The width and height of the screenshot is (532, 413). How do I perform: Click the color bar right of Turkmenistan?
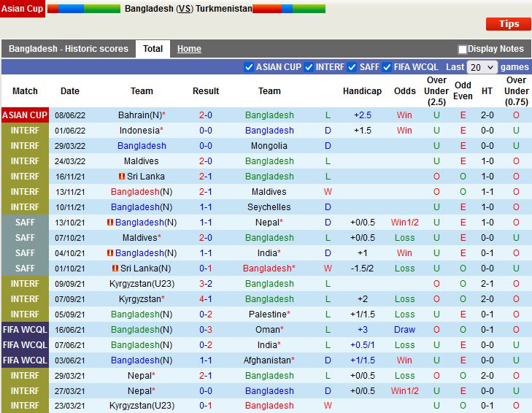point(289,9)
